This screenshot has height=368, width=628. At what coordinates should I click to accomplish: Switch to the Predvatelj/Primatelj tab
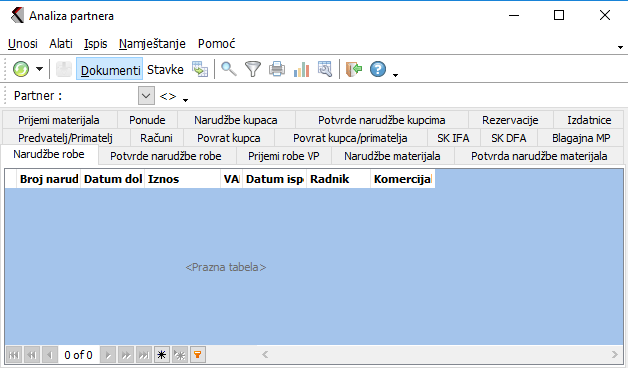(65, 138)
